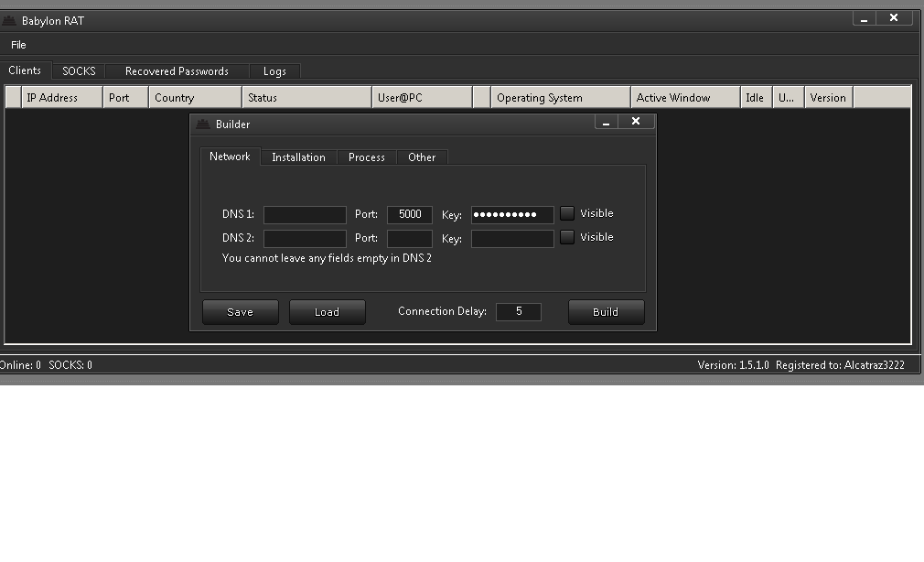Toggle the Visible checkbox for DNS 2 key
This screenshot has height=562, width=924.
point(567,237)
